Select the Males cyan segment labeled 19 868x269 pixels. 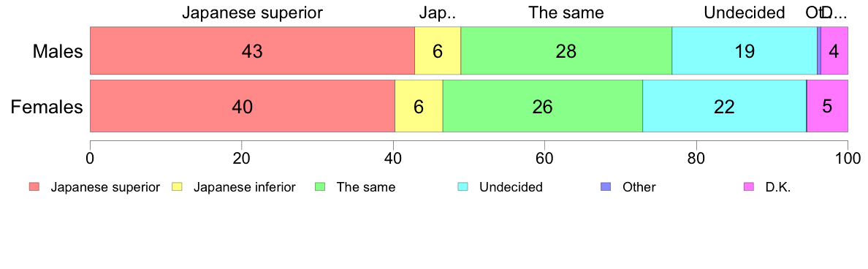(x=745, y=50)
